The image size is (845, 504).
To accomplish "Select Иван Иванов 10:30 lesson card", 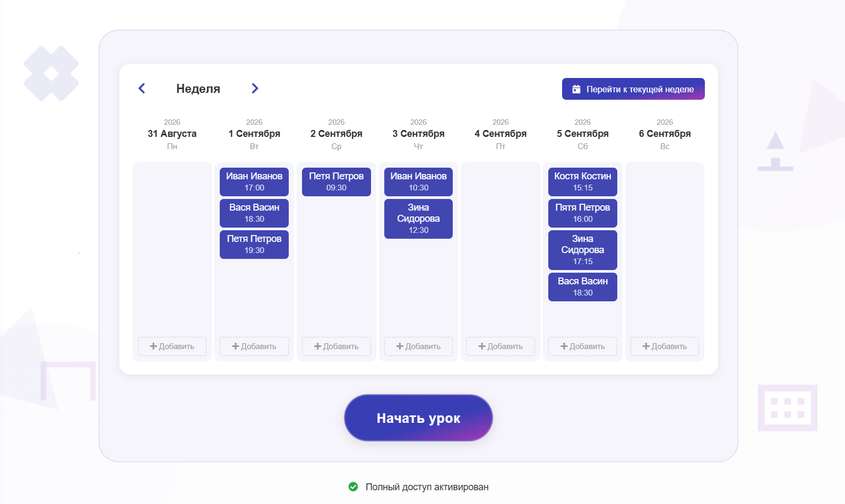I will (418, 182).
